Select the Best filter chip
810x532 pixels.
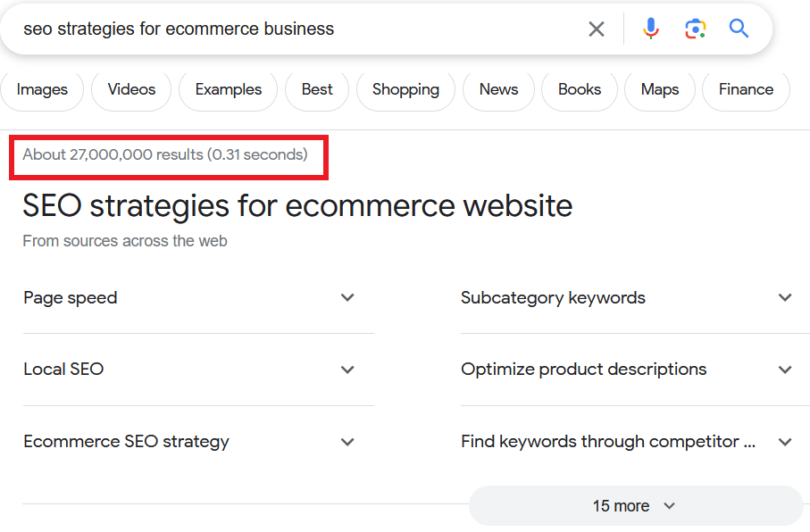click(x=317, y=89)
